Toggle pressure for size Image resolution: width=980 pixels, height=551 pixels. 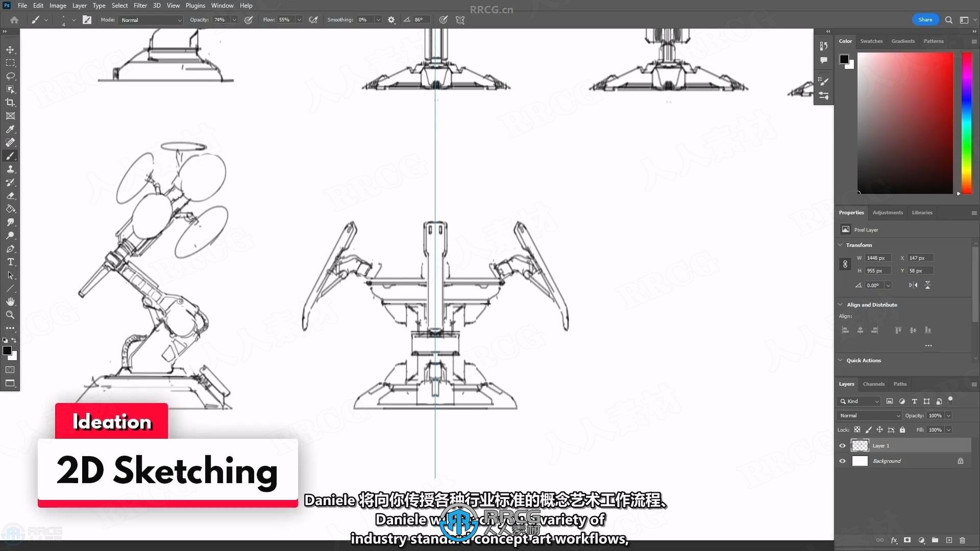pyautogui.click(x=444, y=20)
